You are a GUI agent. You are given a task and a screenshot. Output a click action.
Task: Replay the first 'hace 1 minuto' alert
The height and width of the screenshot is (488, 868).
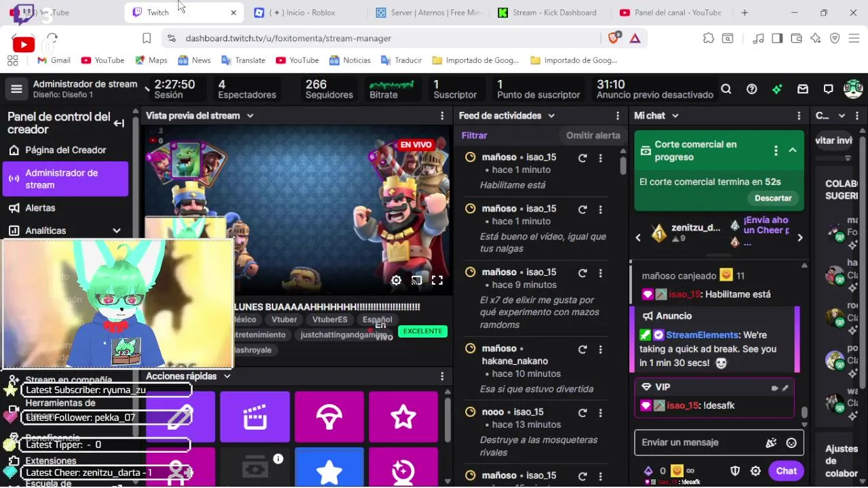tap(583, 158)
